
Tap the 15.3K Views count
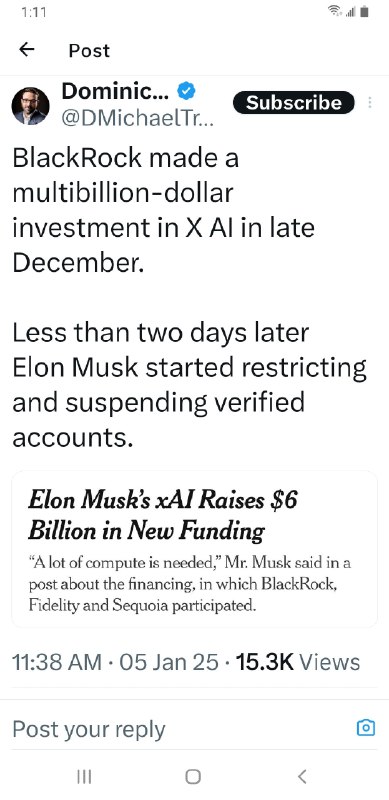click(x=298, y=662)
